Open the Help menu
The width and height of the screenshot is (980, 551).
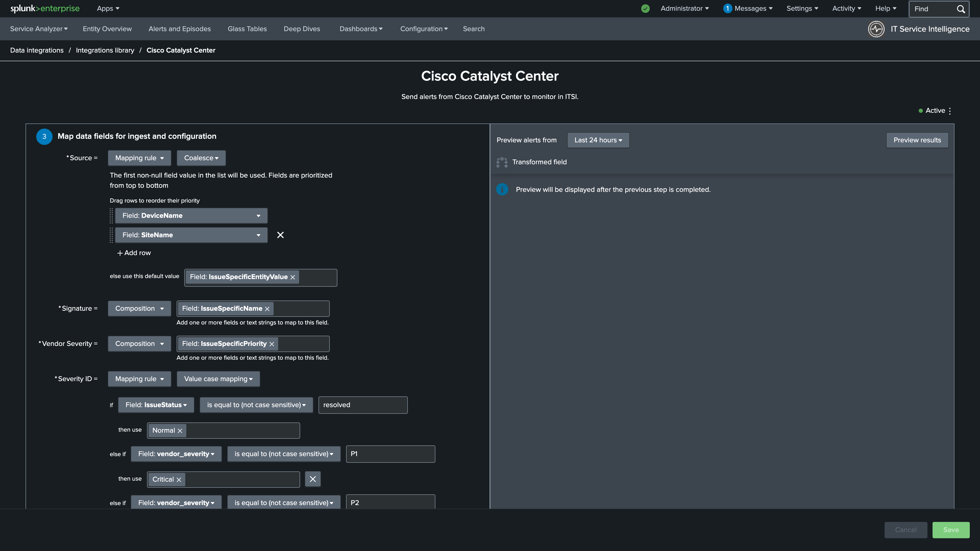[x=886, y=8]
